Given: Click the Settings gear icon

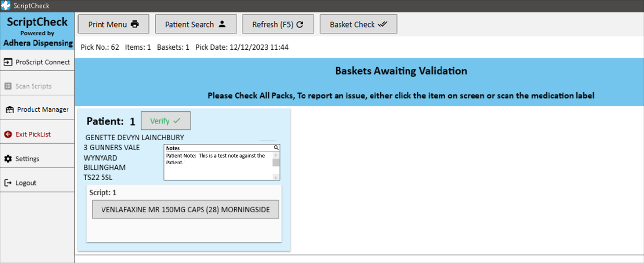Looking at the screenshot, I should 8,159.
